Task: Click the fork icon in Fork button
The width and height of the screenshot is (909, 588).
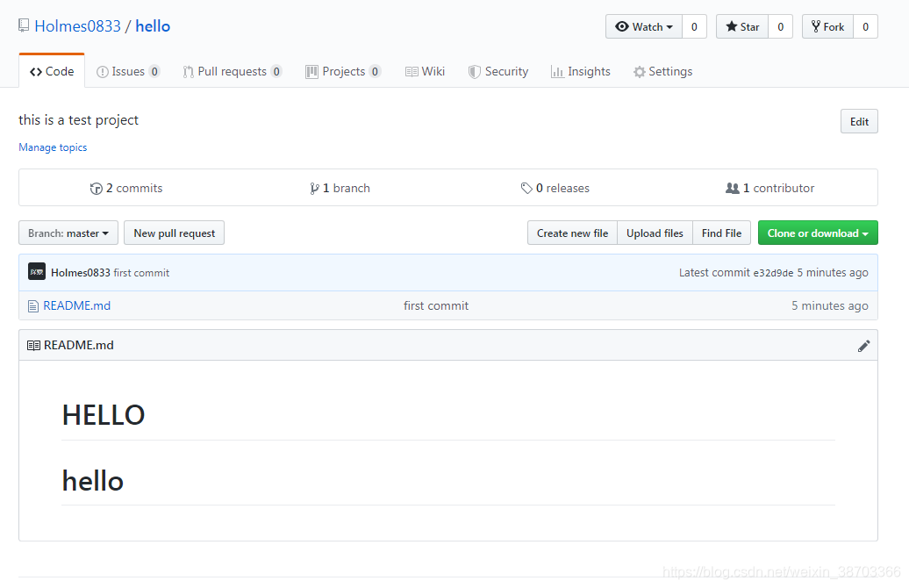Action: (x=816, y=26)
